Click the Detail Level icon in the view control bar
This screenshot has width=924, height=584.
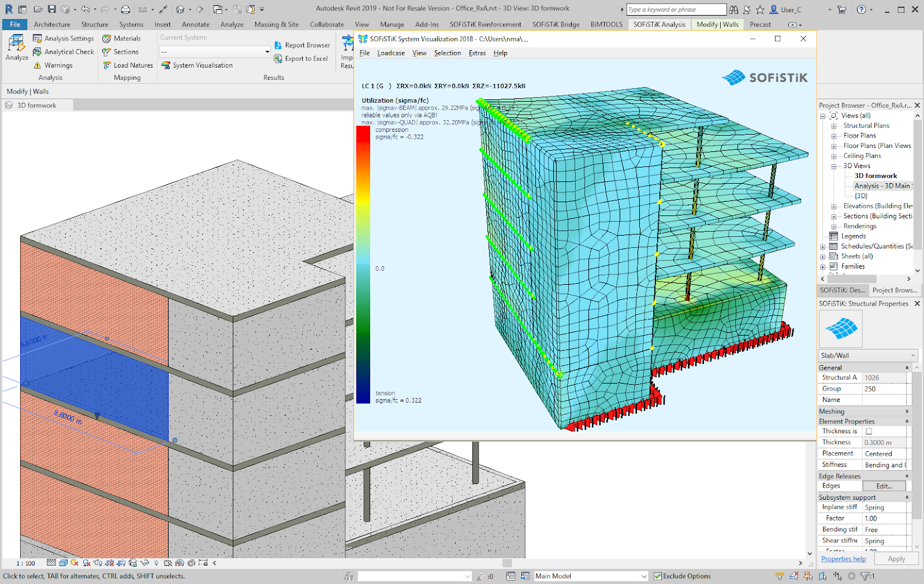click(51, 563)
